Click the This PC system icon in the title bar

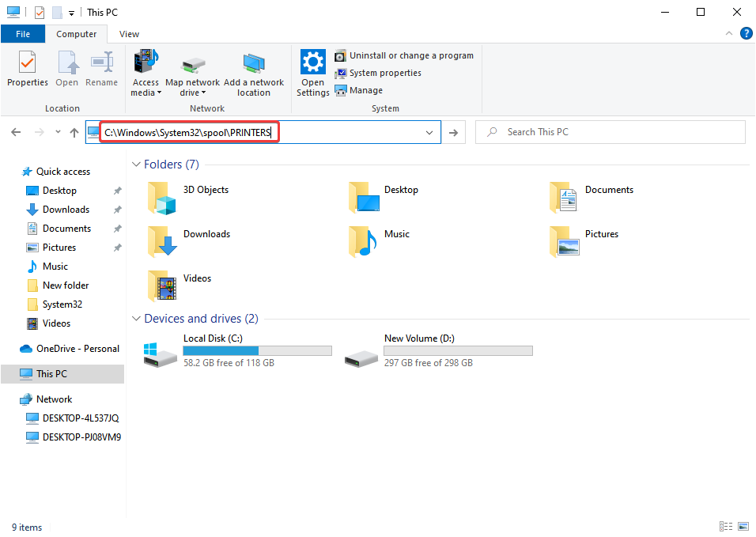(13, 12)
